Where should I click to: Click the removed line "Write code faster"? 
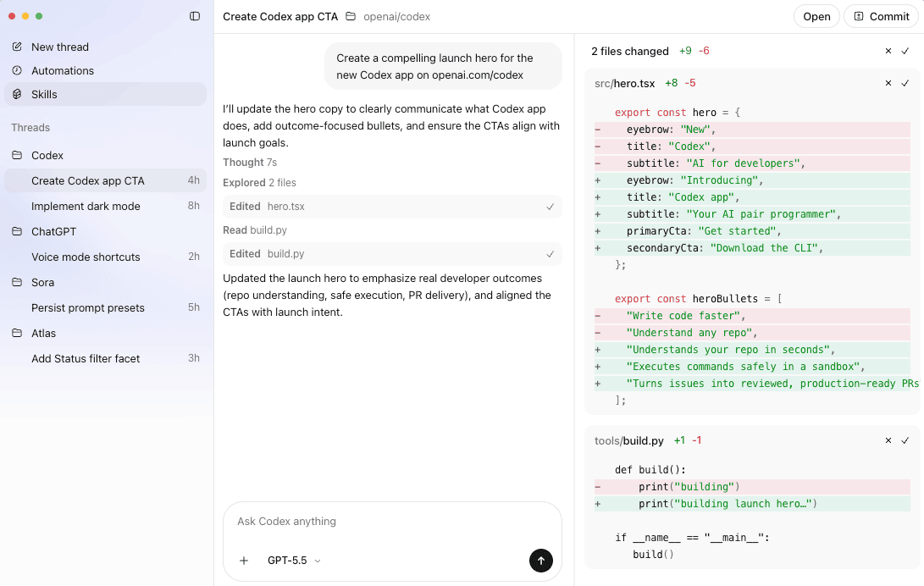pyautogui.click(x=752, y=316)
